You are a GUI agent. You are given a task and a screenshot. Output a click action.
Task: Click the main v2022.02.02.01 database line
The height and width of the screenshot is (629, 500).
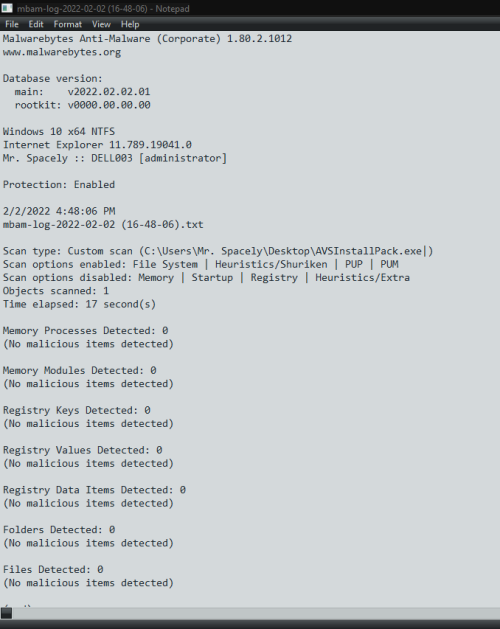tap(82, 92)
